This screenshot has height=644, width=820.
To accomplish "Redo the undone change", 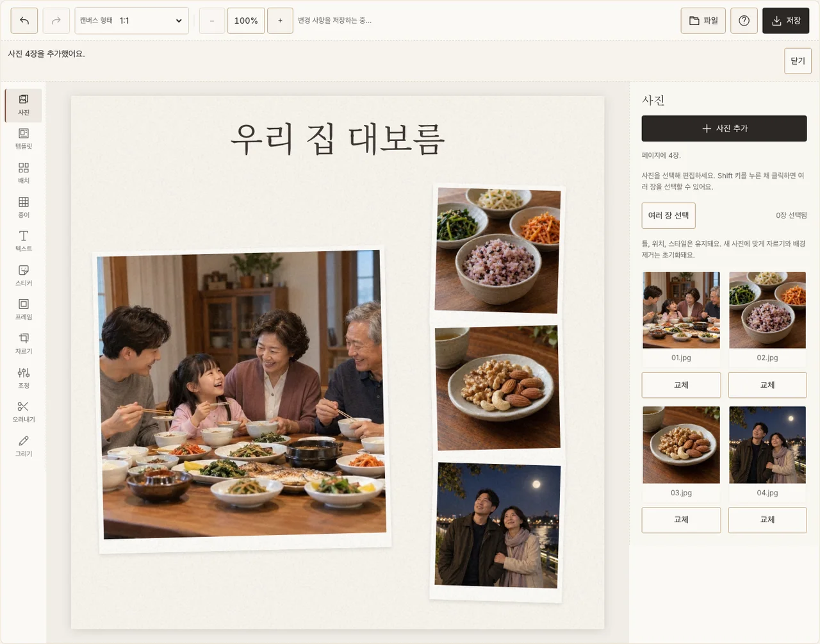I will [x=56, y=21].
